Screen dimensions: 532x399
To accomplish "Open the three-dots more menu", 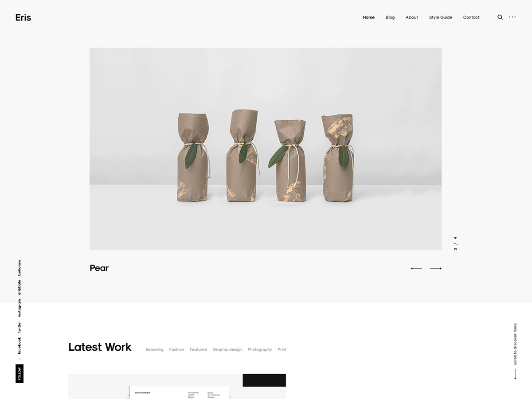I will [512, 17].
